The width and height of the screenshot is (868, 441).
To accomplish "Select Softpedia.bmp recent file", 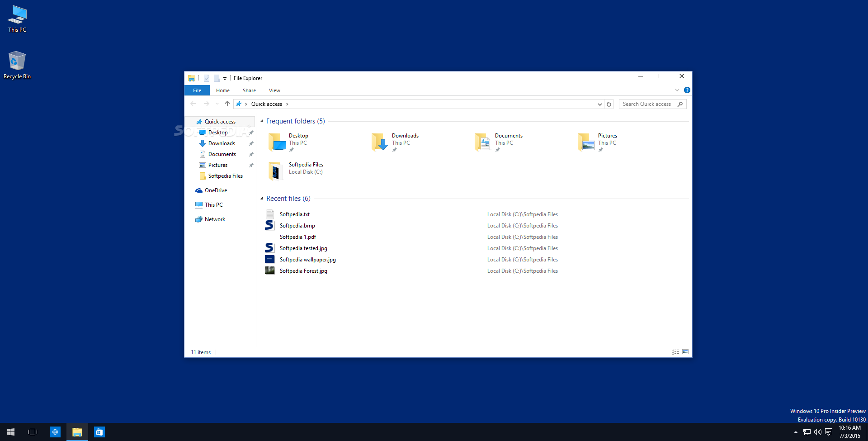I will click(297, 226).
